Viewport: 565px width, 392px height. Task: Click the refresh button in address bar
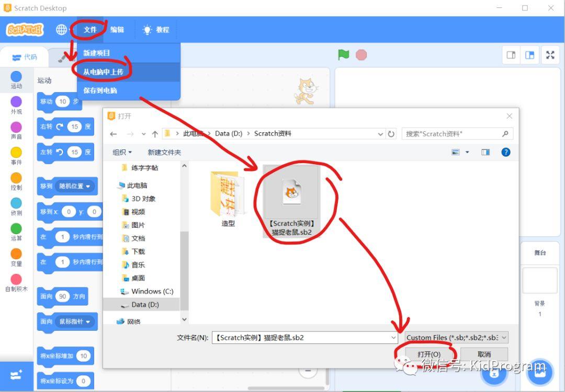pyautogui.click(x=391, y=134)
